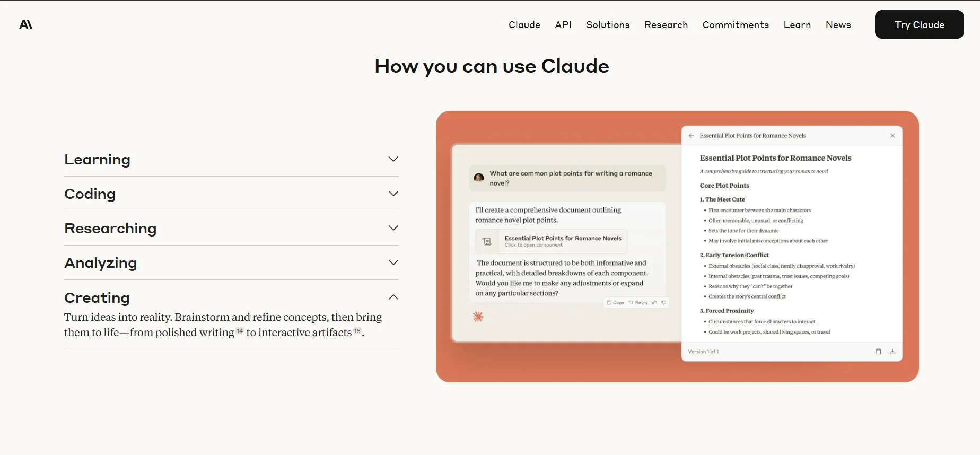Click the user question about romance novel

click(571, 178)
